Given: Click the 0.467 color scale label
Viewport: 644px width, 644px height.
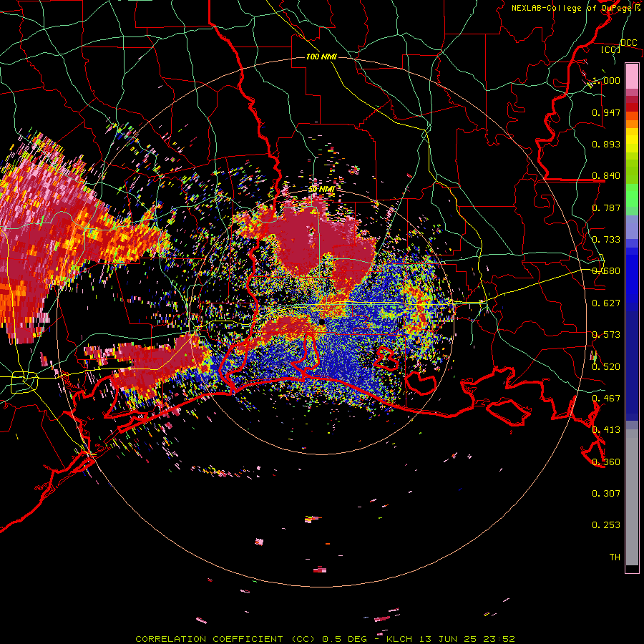Looking at the screenshot, I should (606, 399).
